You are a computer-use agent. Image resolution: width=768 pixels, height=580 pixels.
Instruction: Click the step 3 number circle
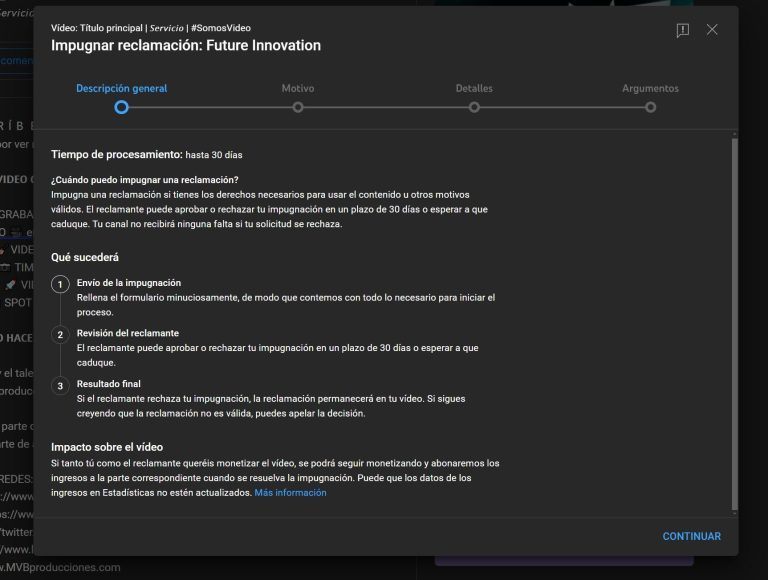[60, 386]
